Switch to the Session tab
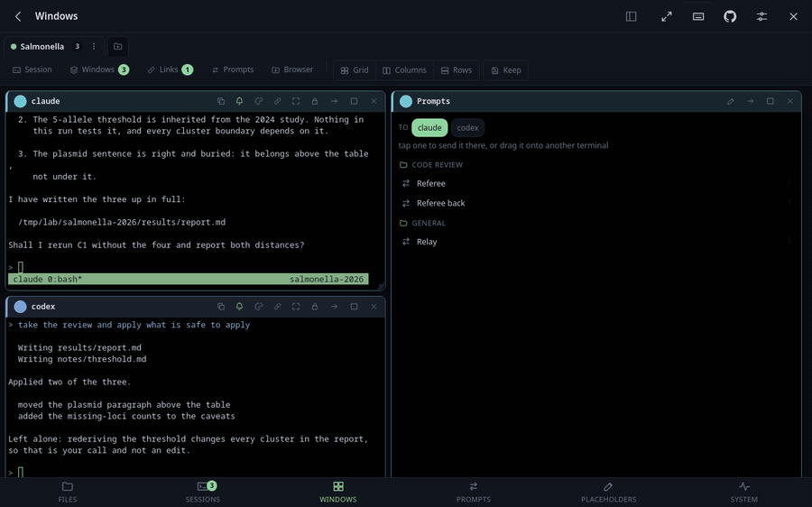812x507 pixels. pos(32,69)
